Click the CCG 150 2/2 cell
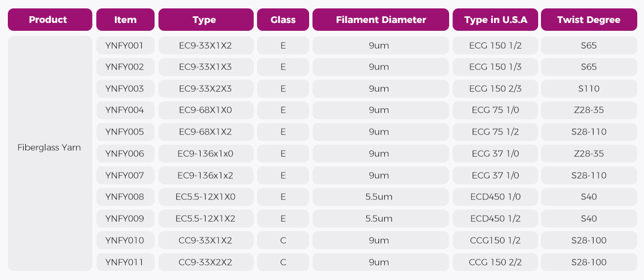Screen dimensions: 644x280 495,262
